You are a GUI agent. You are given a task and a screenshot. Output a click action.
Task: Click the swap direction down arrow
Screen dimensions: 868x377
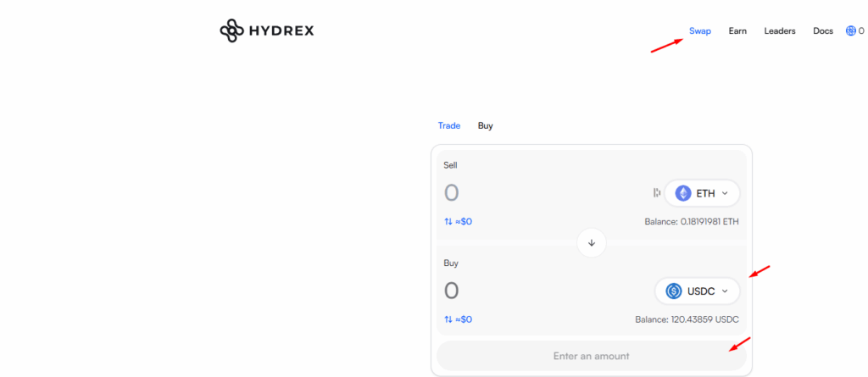(x=591, y=242)
